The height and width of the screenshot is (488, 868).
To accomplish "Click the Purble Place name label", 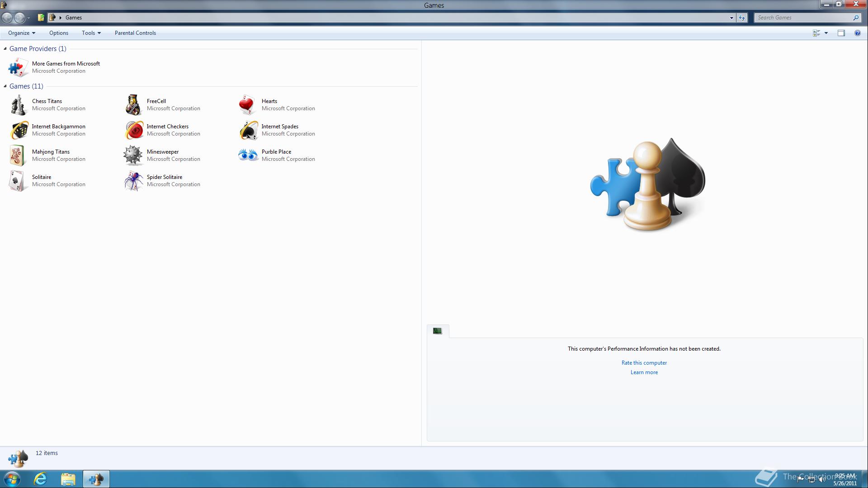I will [276, 152].
